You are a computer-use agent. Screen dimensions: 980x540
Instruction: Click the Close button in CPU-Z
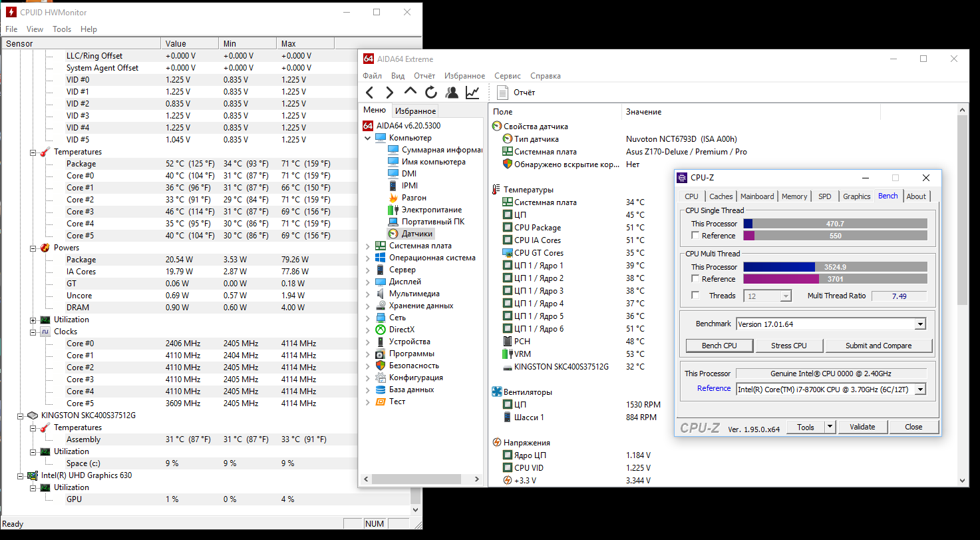pos(913,427)
